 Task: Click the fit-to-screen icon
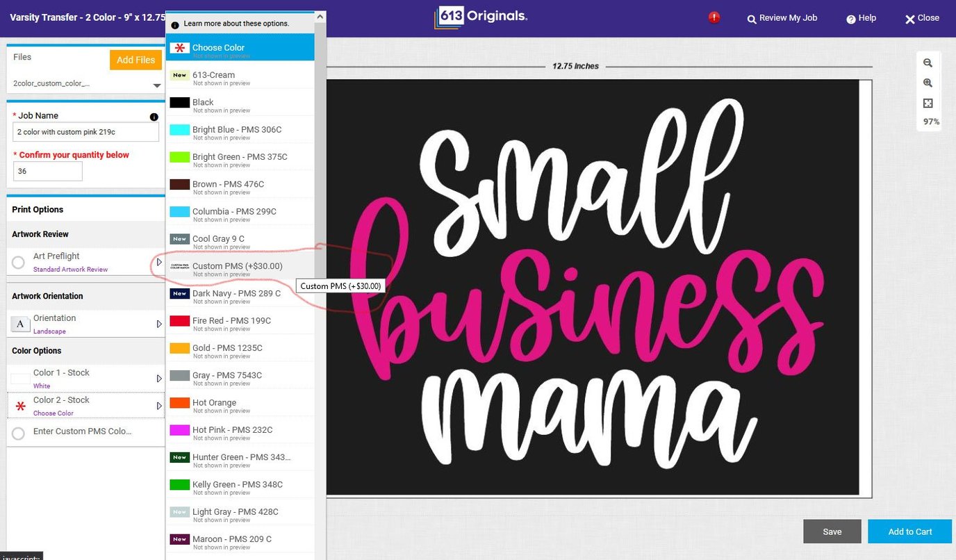pos(928,103)
